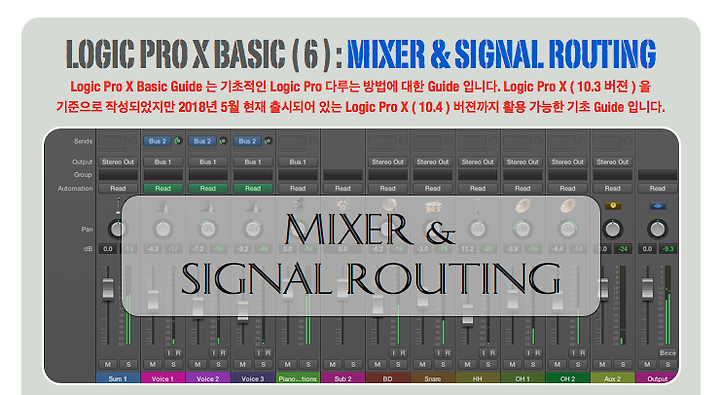Click the Aux 2 peak level -24

click(x=623, y=248)
